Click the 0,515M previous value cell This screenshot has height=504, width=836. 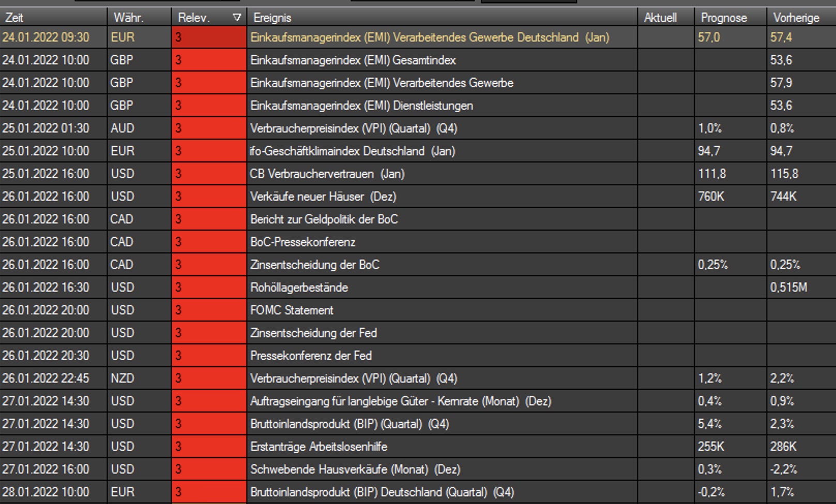[788, 287]
